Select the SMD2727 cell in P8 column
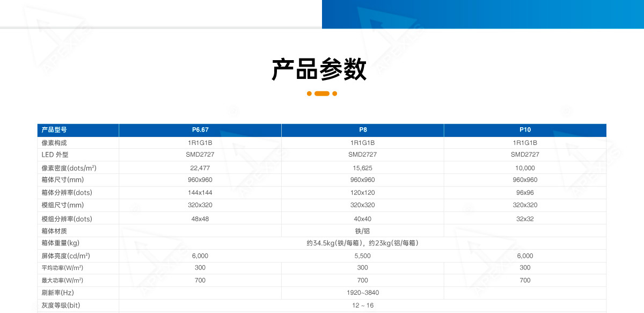Screen dimensions: 644x313 click(363, 154)
